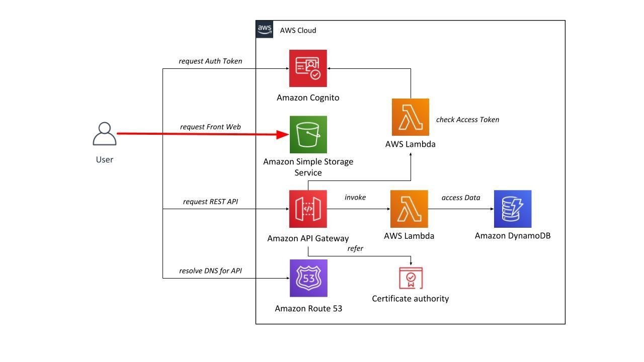Click the AWS logo badge

pos(265,29)
